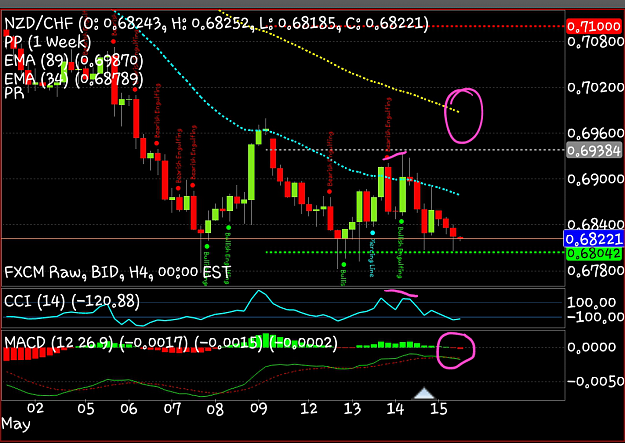Click the 02 date on time axis
Screen dimensions: 625x443
tap(35, 408)
